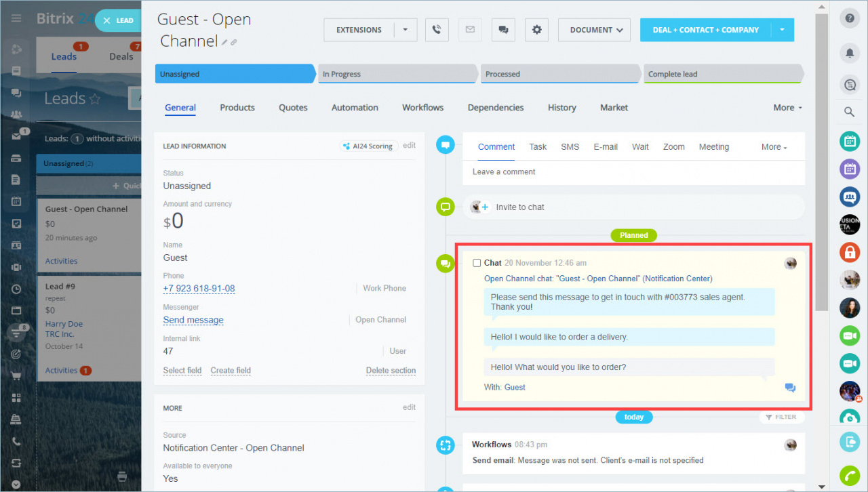Click the teal calendar icon in right sidebar
This screenshot has width=868, height=492.
(850, 141)
